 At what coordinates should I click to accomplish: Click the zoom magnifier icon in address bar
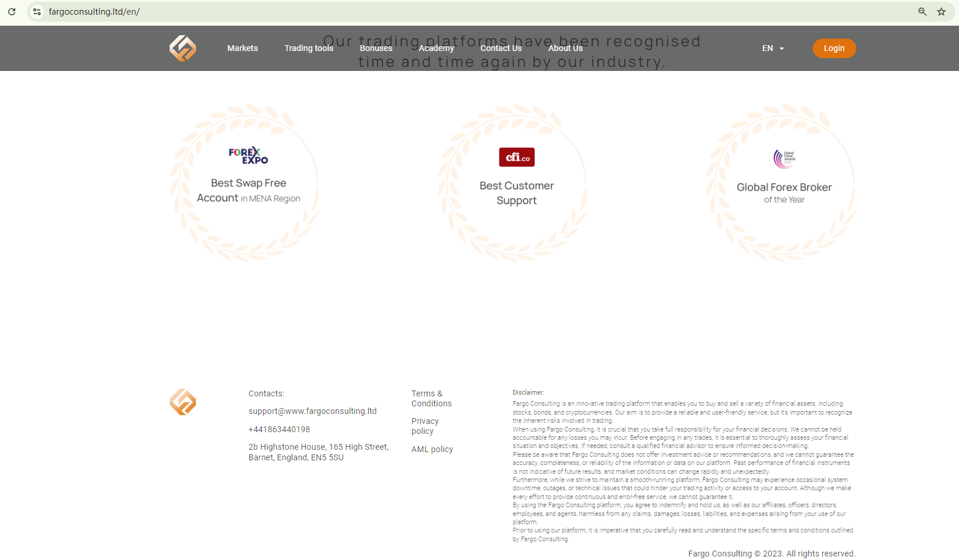pyautogui.click(x=923, y=12)
